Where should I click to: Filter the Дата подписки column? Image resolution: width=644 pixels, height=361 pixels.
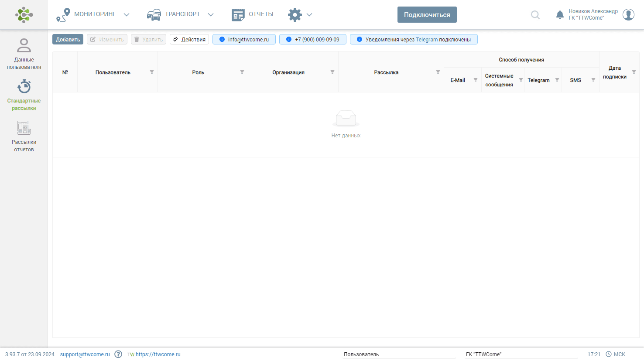tap(634, 72)
